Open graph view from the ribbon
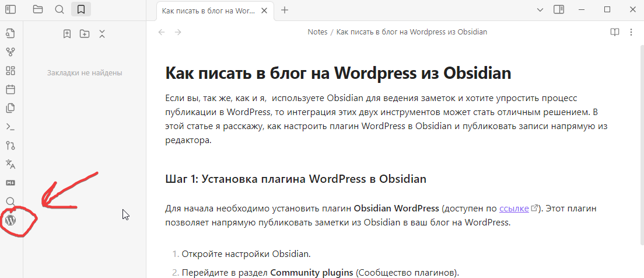Image resolution: width=644 pixels, height=278 pixels. 10,52
